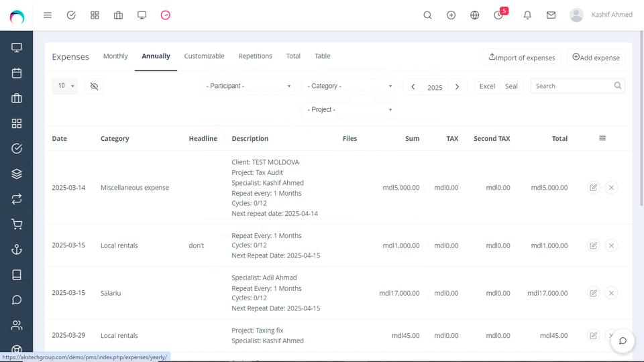Delete the Salariu expense row
Screen dimensions: 644x362
point(610,293)
